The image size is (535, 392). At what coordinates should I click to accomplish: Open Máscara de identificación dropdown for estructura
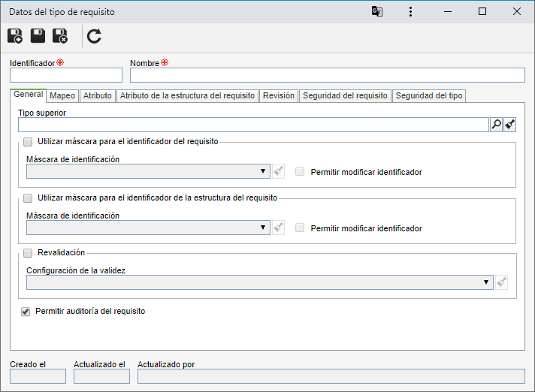point(148,228)
